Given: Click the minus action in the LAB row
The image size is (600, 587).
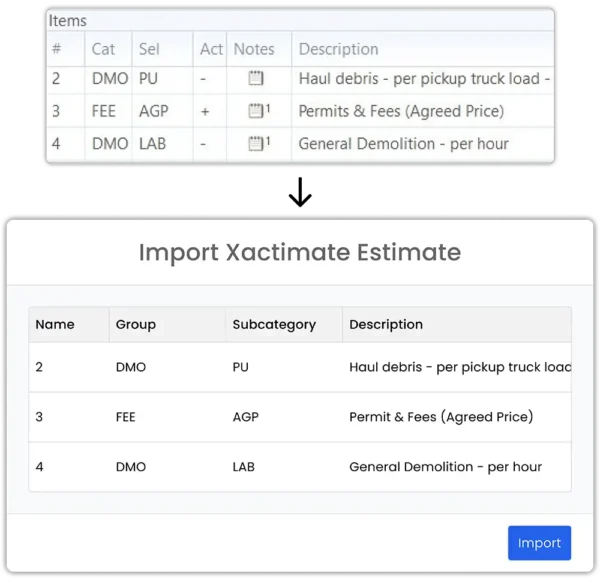Looking at the screenshot, I should click(203, 144).
